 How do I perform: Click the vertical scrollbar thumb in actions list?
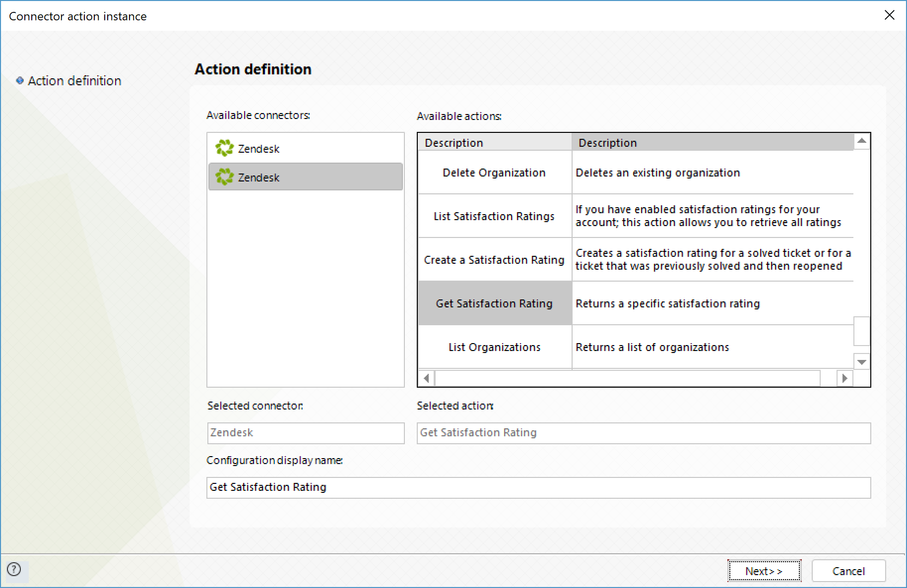point(862,331)
